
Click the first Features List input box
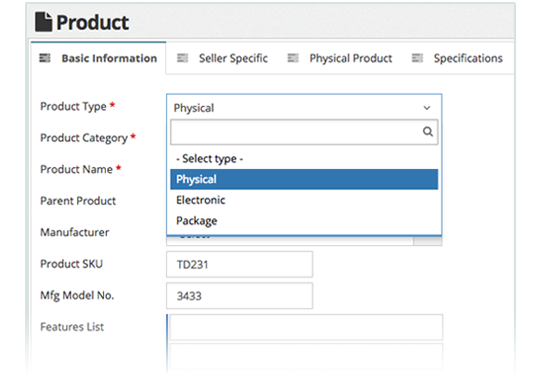(x=306, y=327)
